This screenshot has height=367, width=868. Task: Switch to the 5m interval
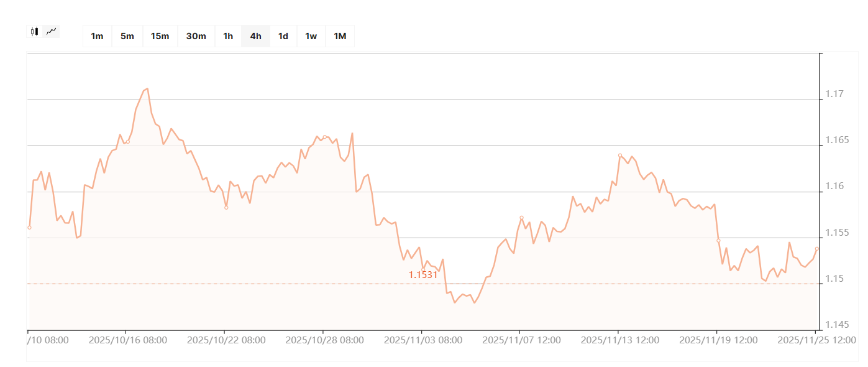(x=127, y=36)
